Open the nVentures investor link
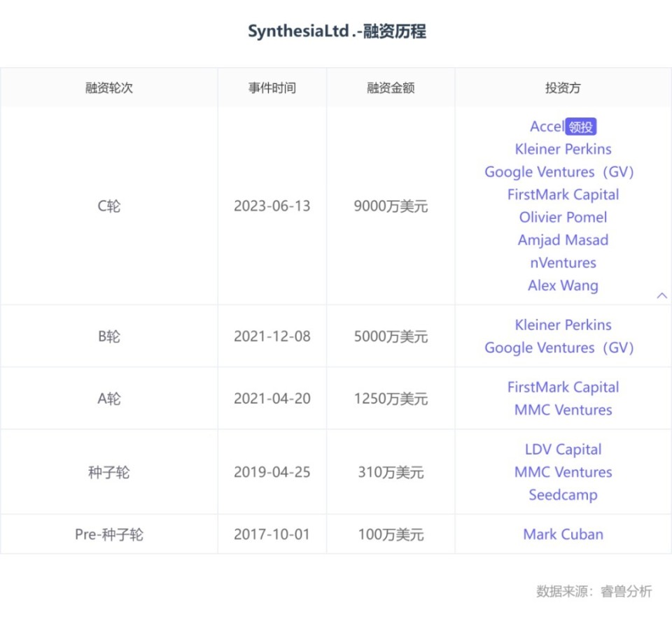 coord(563,262)
